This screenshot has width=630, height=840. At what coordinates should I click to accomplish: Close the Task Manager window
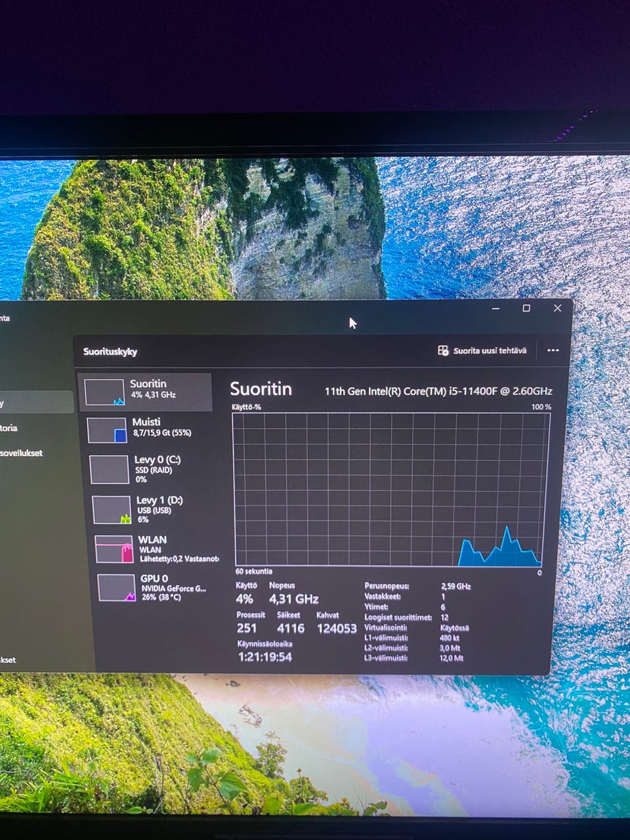pyautogui.click(x=557, y=308)
